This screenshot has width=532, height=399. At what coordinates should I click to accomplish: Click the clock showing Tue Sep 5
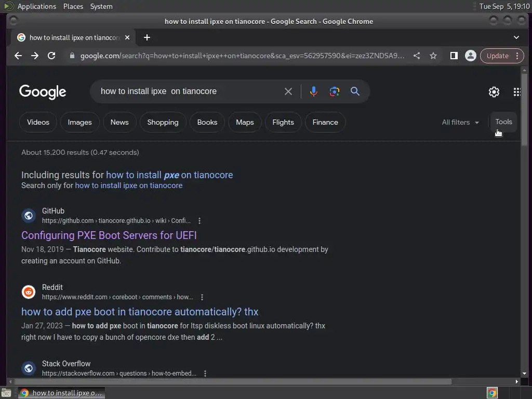[504, 6]
